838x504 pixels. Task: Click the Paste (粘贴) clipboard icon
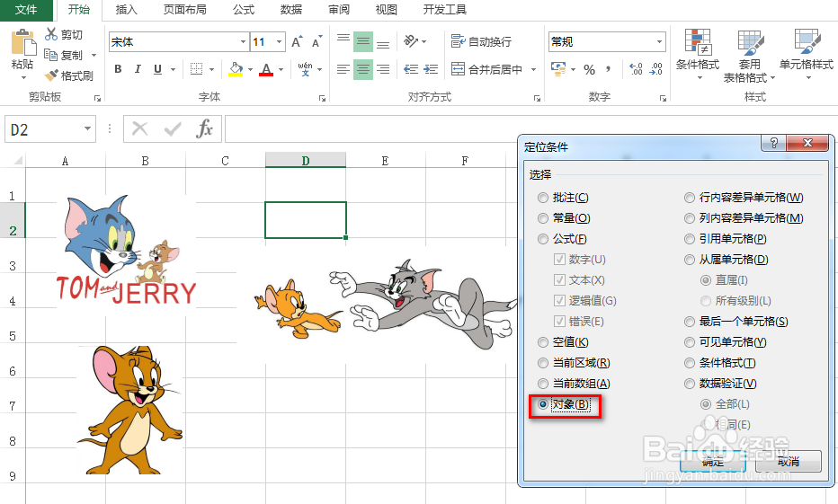[x=22, y=43]
